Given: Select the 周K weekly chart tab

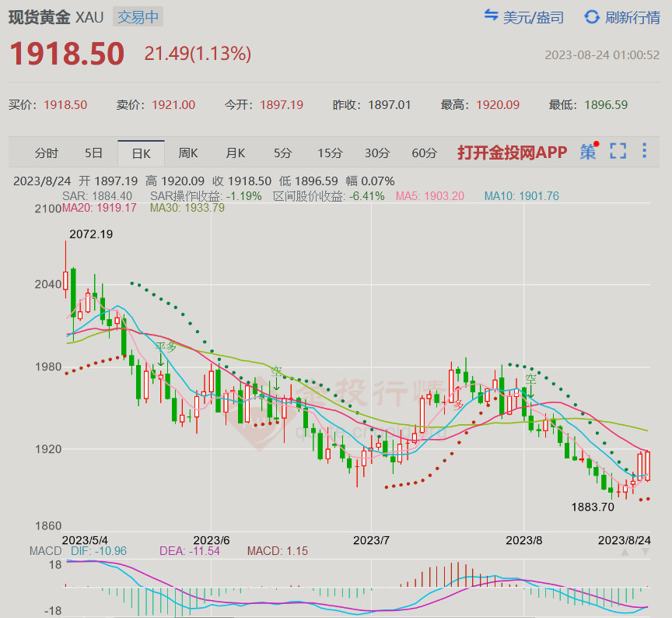Looking at the screenshot, I should (188, 153).
